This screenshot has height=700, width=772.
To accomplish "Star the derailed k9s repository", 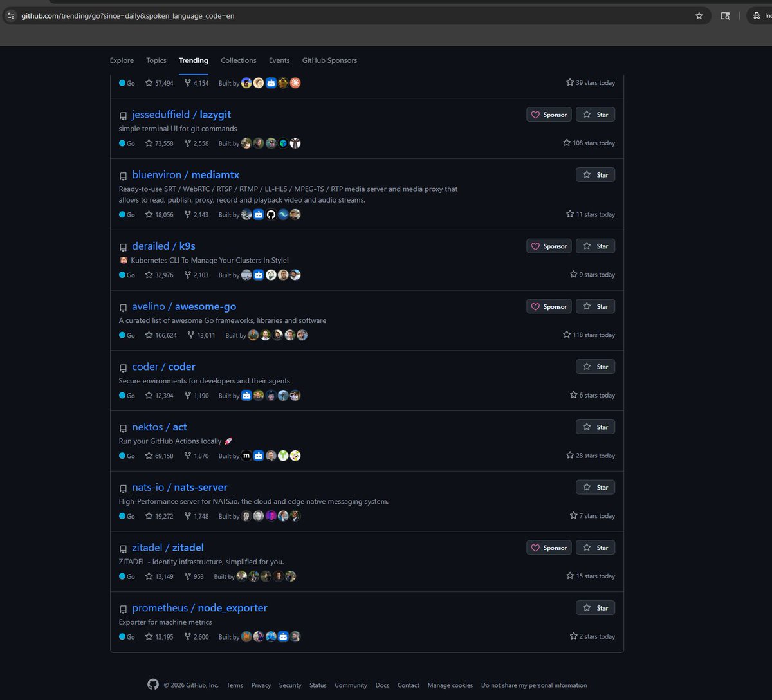I will (595, 246).
